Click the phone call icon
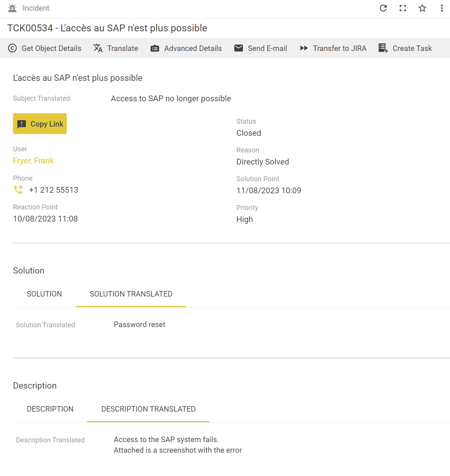Image resolution: width=450 pixels, height=476 pixels. point(18,190)
